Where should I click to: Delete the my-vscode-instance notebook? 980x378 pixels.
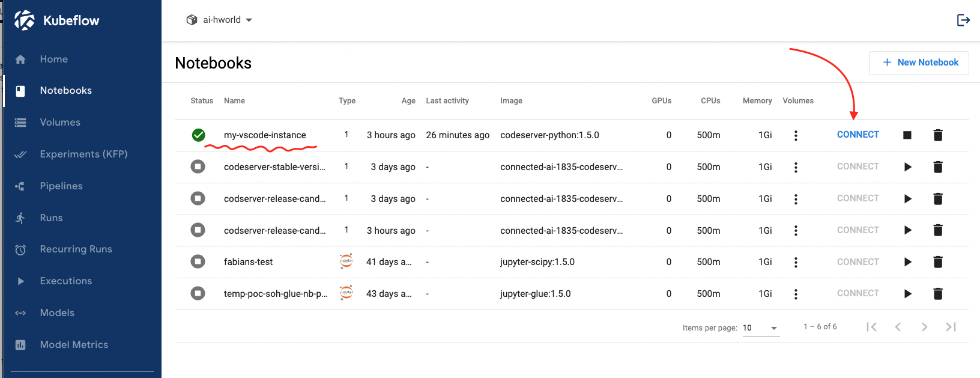(938, 135)
